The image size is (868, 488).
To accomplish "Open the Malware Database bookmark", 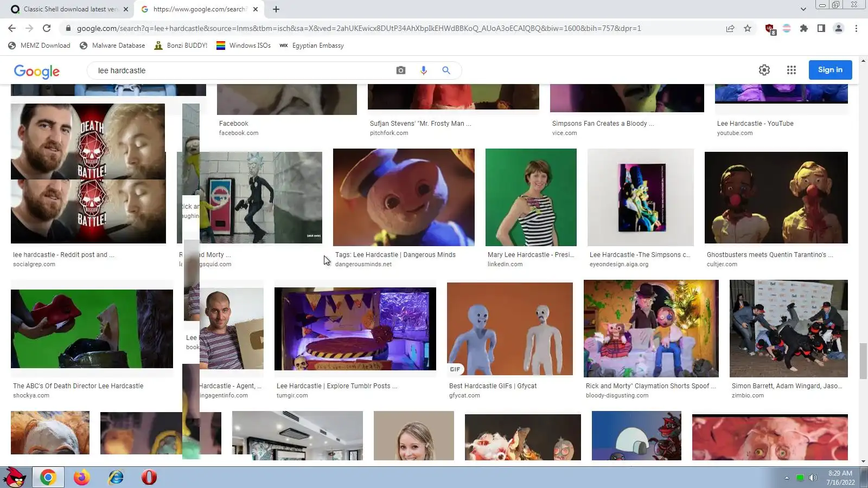I will [112, 46].
